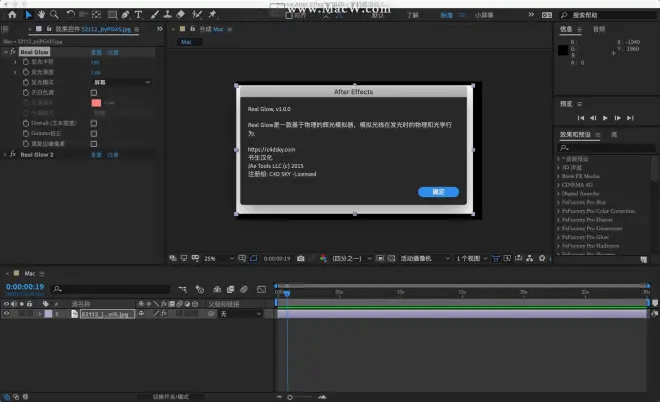Click the composition mini-flowchart icon in timeline
660x402 pixels.
coord(182,289)
